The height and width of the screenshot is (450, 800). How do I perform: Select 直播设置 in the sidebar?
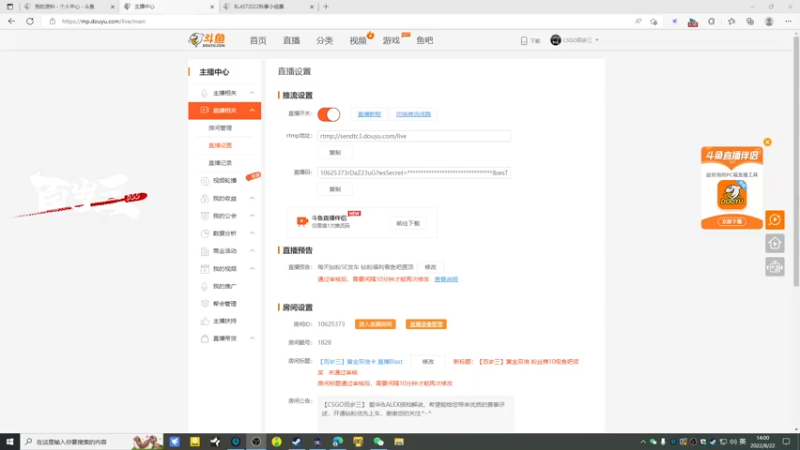[220, 145]
